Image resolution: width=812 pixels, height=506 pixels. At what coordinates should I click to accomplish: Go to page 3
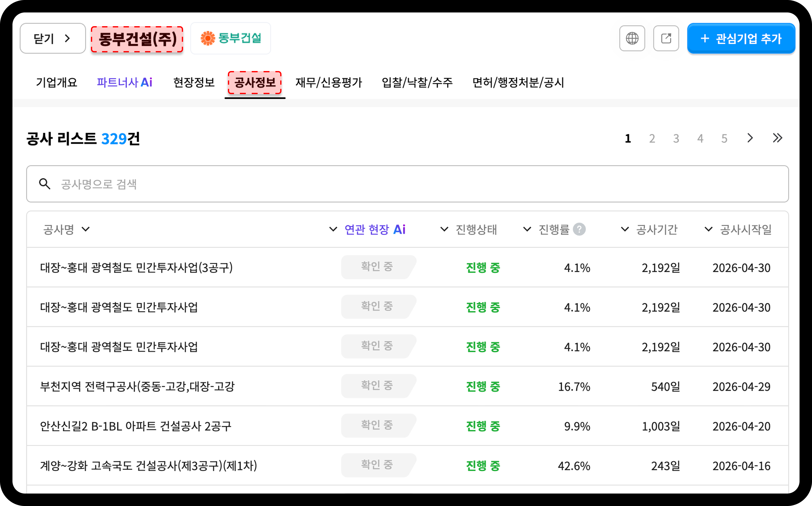(x=676, y=139)
